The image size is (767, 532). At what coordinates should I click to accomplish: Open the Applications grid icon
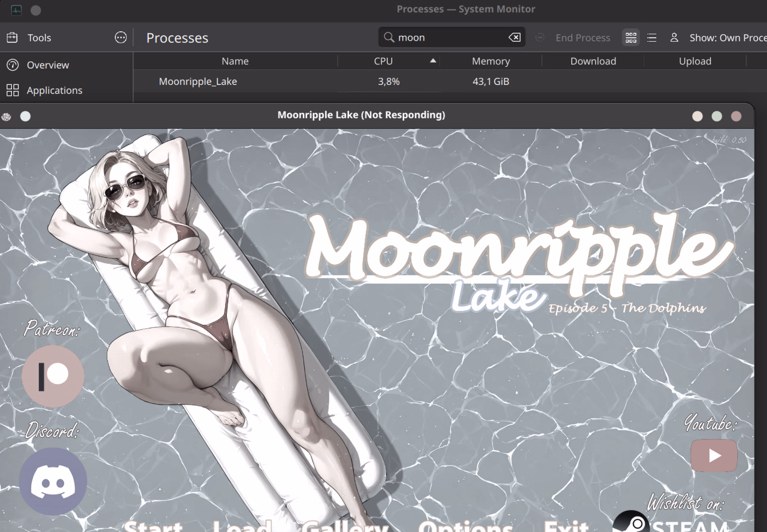tap(12, 90)
